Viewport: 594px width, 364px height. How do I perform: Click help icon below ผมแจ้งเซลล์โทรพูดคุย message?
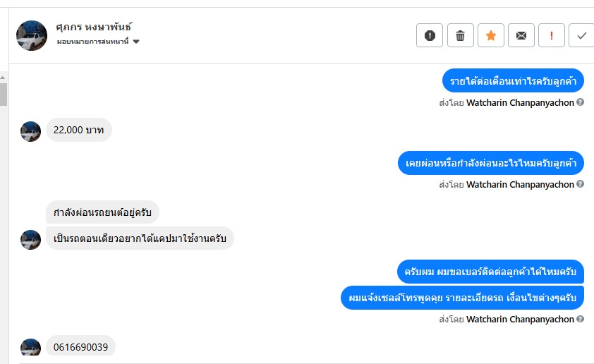[580, 319]
